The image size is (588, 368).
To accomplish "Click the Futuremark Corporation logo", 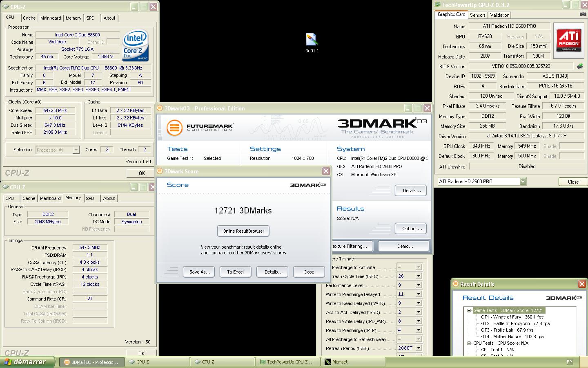I will coord(200,128).
